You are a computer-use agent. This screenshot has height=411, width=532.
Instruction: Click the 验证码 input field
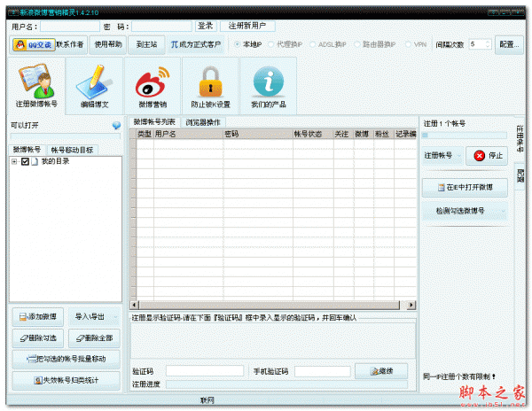click(205, 371)
